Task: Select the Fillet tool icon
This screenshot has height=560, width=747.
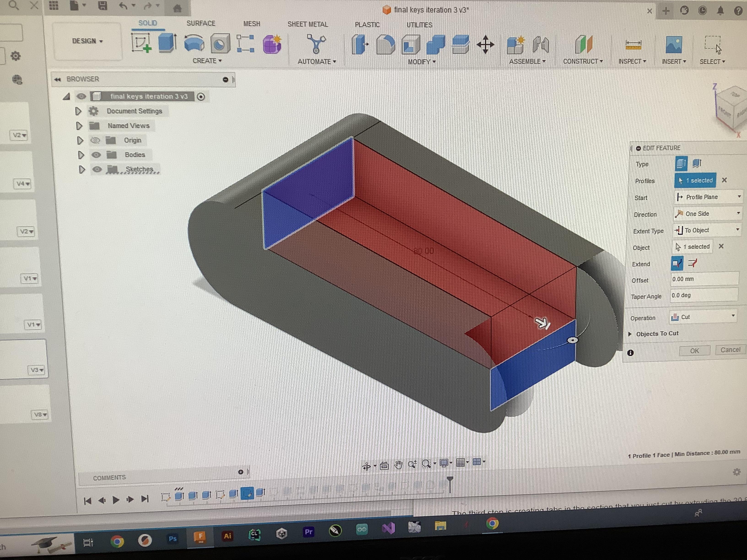Action: coord(385,45)
